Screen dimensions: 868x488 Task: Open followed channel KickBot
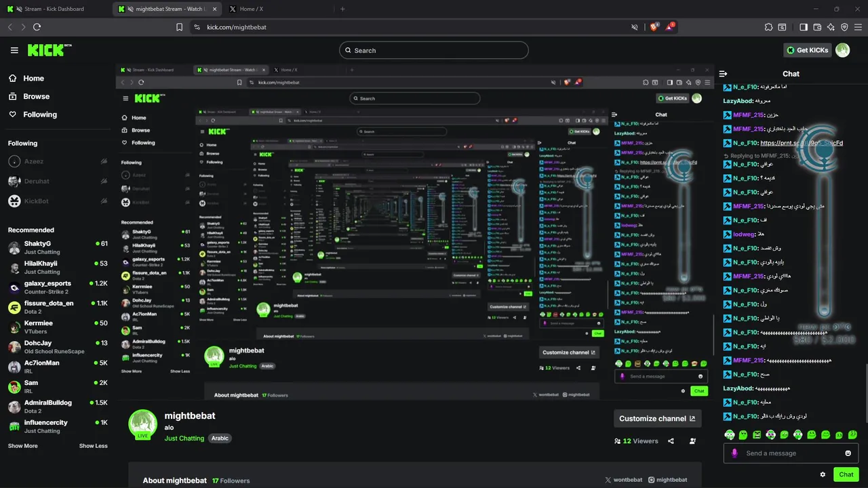(58, 201)
